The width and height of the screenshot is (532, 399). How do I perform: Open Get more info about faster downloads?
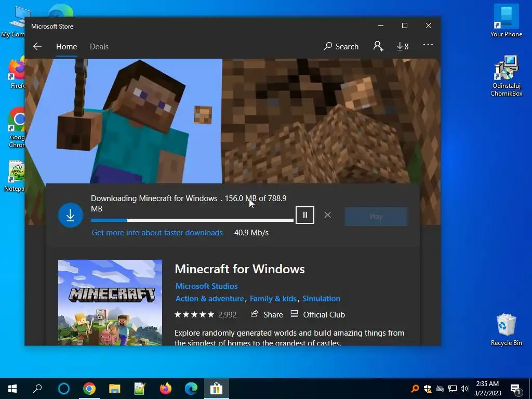(x=157, y=233)
